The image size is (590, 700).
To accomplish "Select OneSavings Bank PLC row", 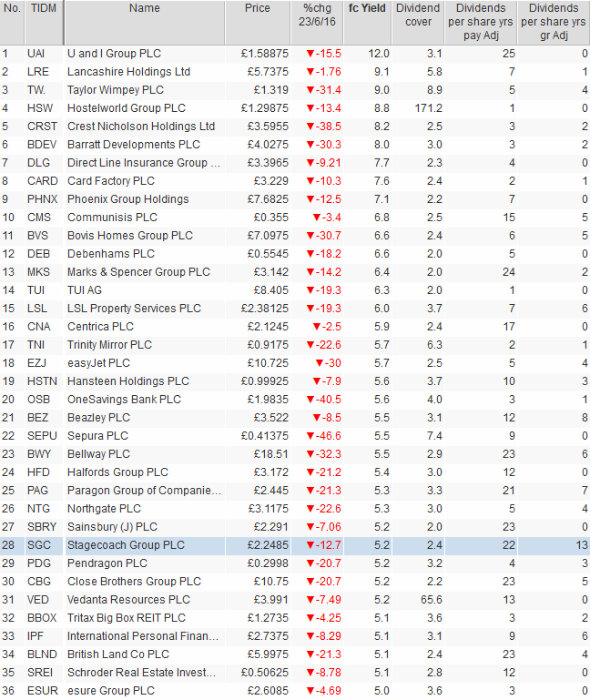I will [295, 400].
